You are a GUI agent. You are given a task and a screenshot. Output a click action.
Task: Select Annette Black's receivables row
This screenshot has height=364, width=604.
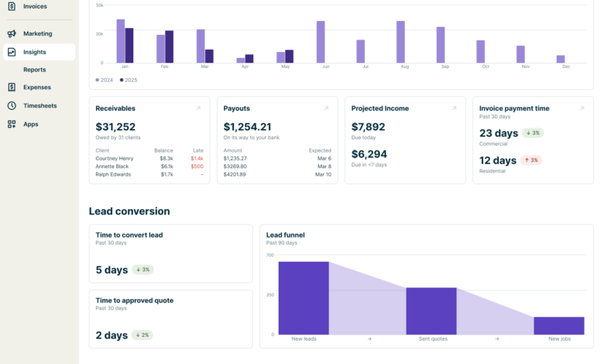pyautogui.click(x=112, y=167)
